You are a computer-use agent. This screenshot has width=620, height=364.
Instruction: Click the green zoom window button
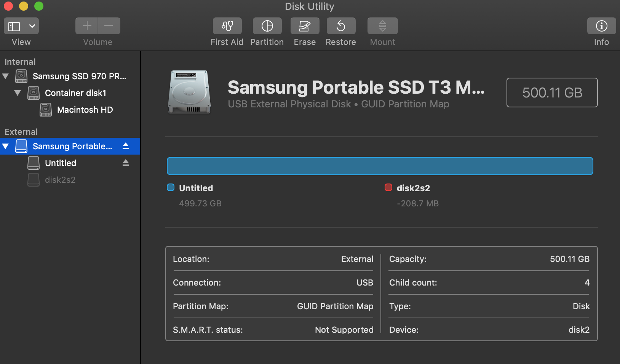[39, 6]
